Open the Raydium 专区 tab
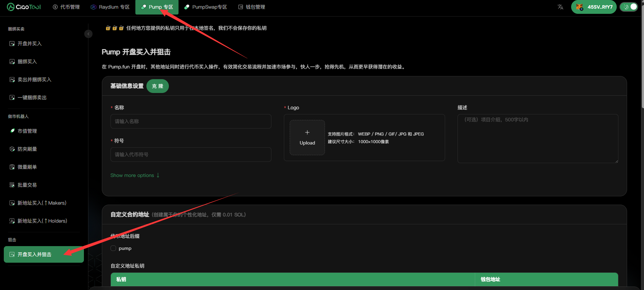644x290 pixels. coord(110,7)
